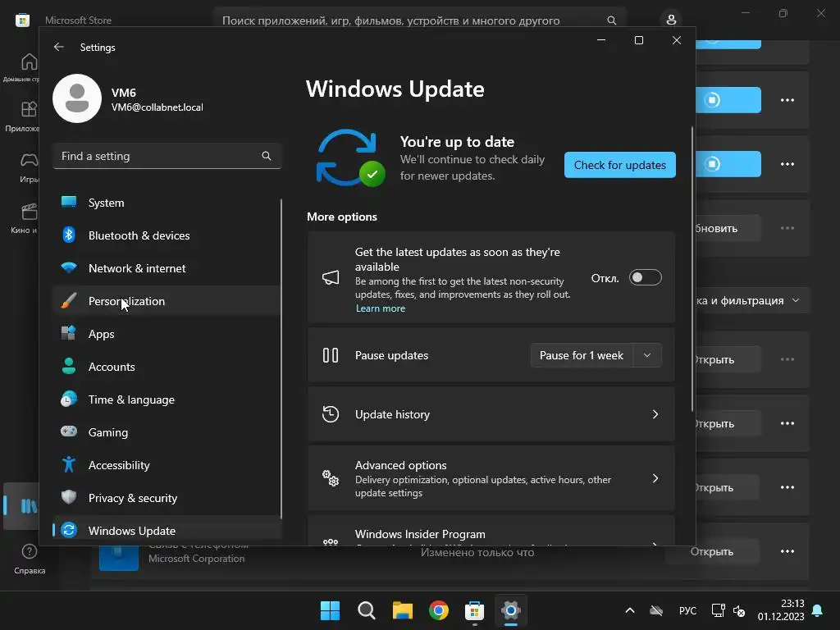Click the megaphone icon for latest updates
This screenshot has width=840, height=630.
pyautogui.click(x=331, y=277)
